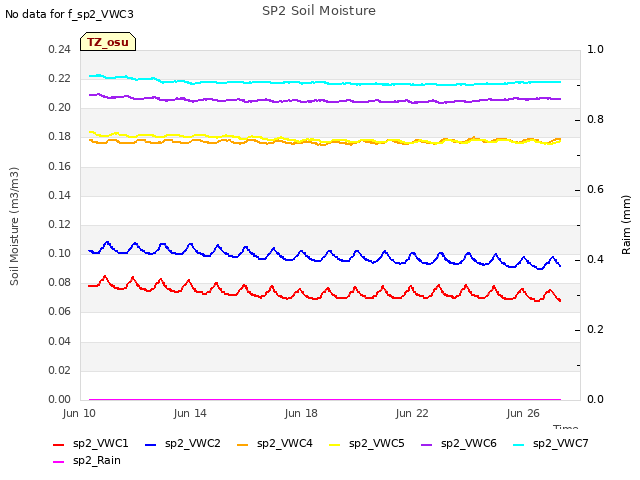Click the magenta sp2_Rain legend swatch
The height and width of the screenshot is (480, 640).
coord(59,462)
